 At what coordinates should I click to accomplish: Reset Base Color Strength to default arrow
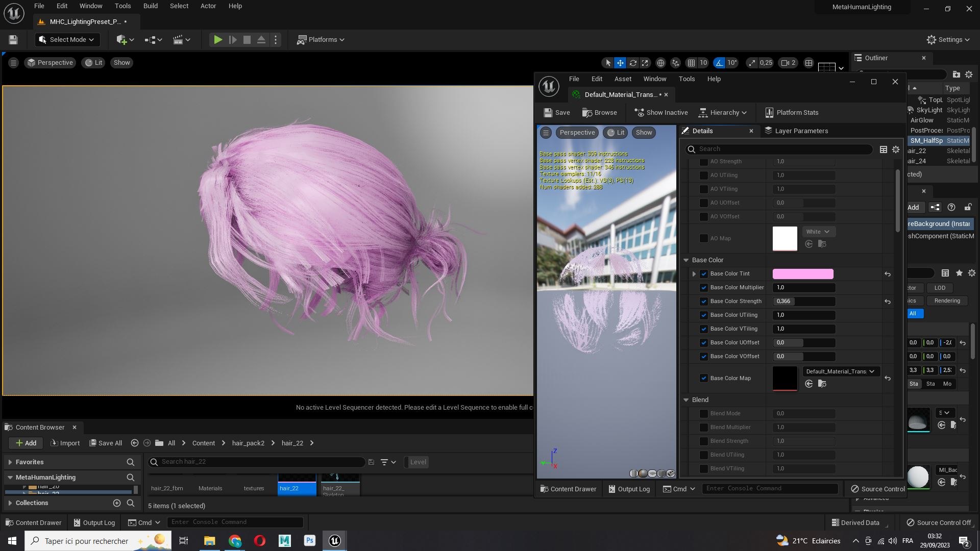point(888,302)
